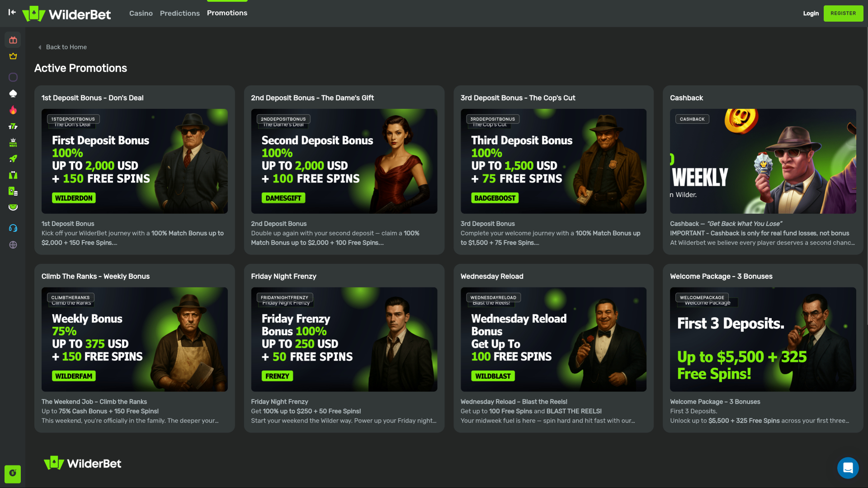Select the Promotions tab

[227, 13]
